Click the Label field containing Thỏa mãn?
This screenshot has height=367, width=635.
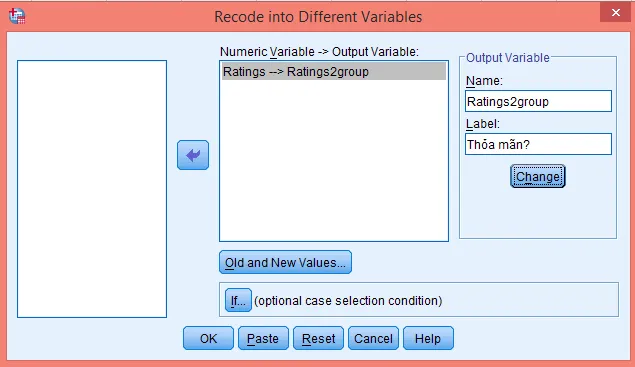click(538, 144)
